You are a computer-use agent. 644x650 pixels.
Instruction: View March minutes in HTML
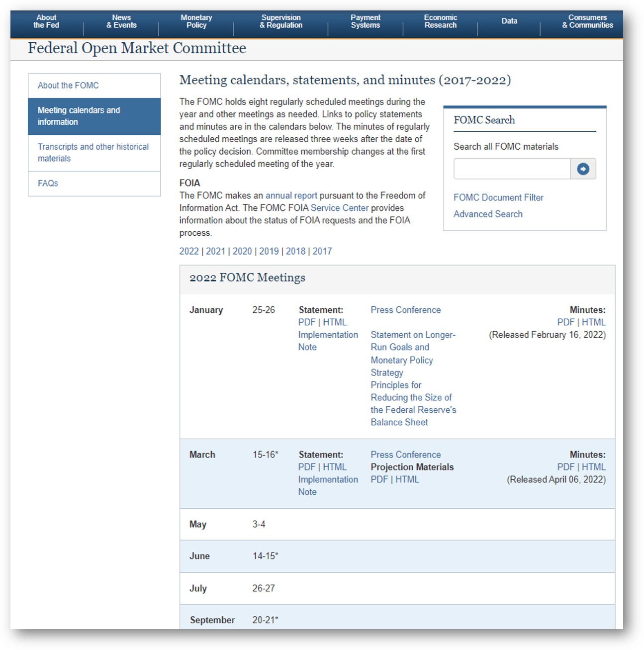coord(593,467)
